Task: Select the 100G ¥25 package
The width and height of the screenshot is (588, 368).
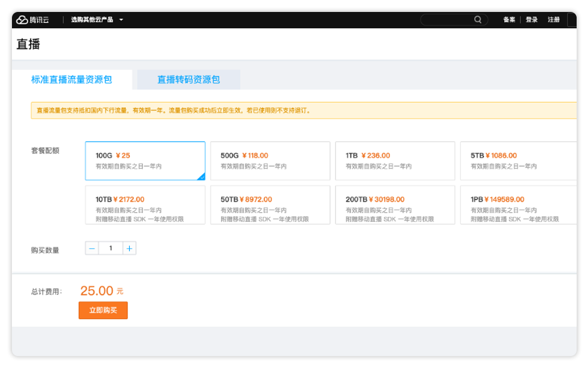Action: (x=145, y=161)
